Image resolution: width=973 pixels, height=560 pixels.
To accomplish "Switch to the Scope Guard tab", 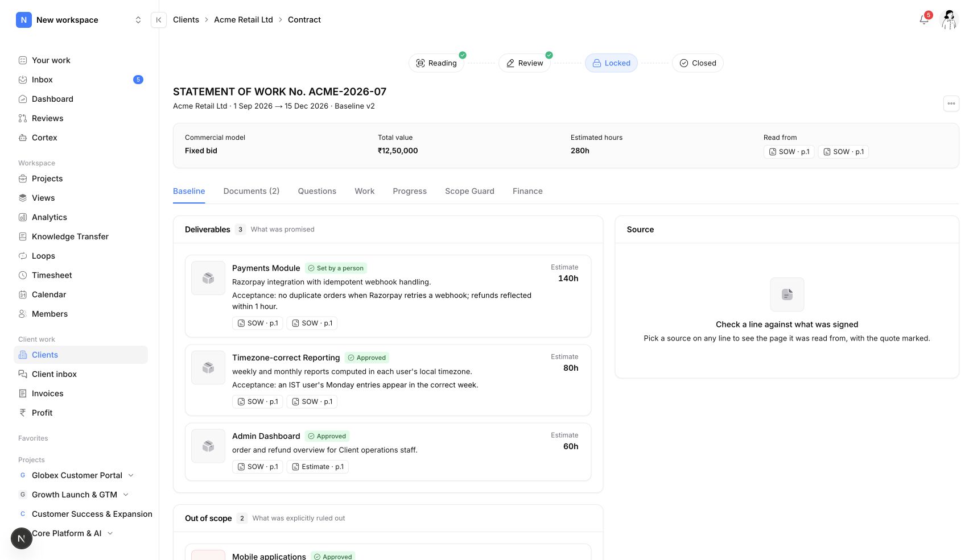I will click(x=469, y=191).
